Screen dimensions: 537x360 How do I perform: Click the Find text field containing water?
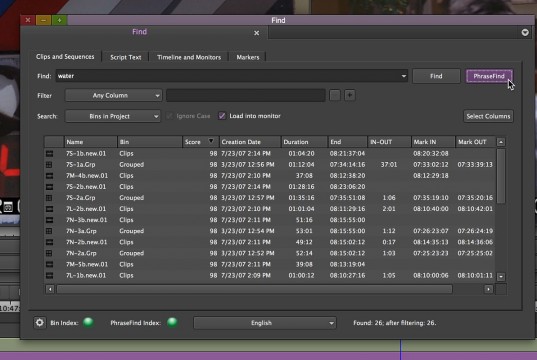pos(232,76)
